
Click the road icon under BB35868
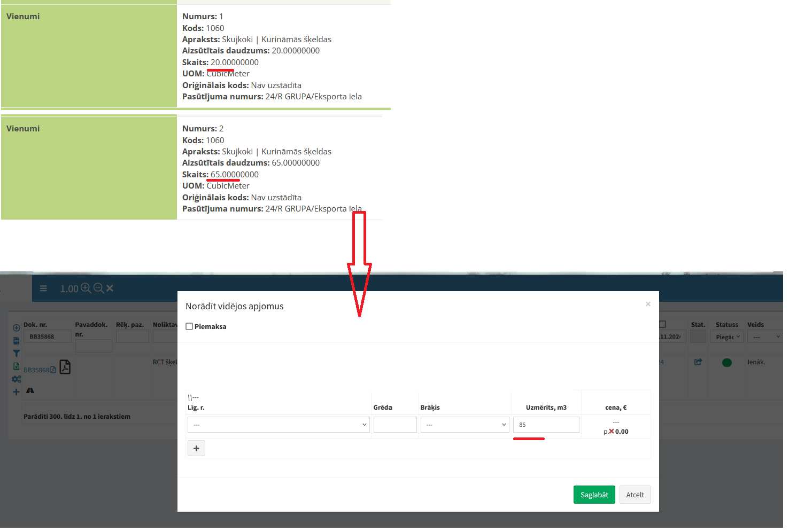(x=30, y=391)
